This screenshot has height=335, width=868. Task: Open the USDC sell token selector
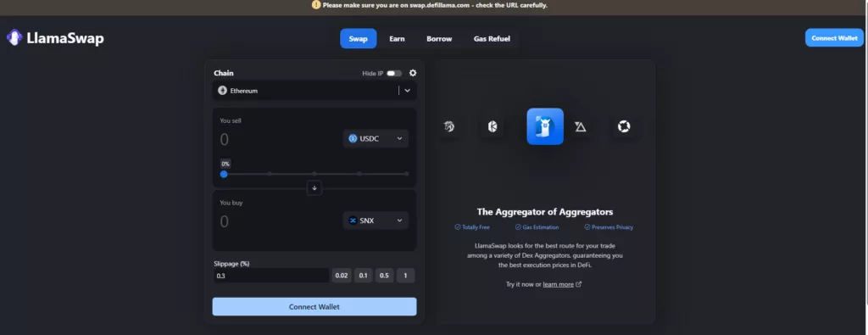click(376, 138)
